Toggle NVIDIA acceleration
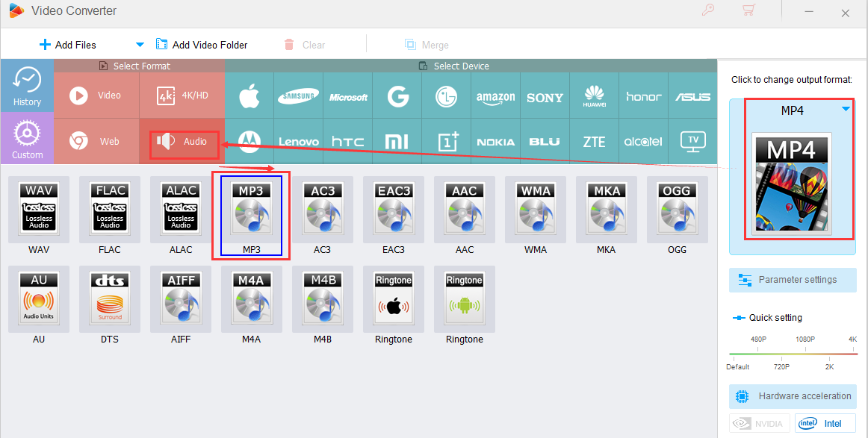The height and width of the screenshot is (438, 868). tap(760, 424)
